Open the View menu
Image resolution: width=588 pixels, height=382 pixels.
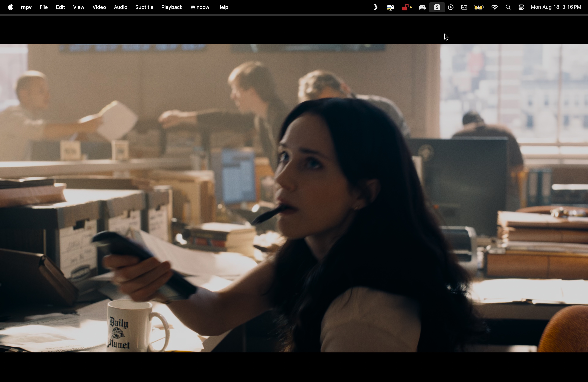coord(79,7)
